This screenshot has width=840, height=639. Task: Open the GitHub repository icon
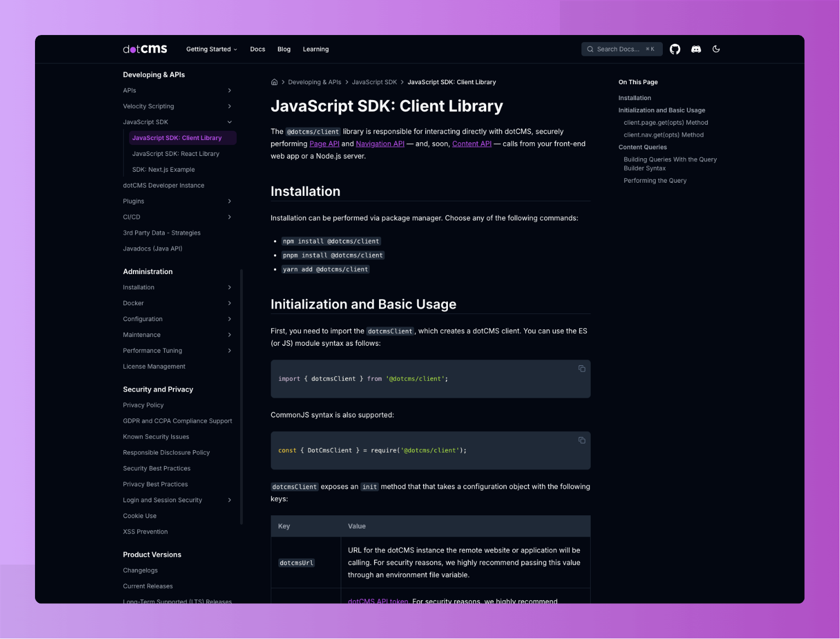[x=675, y=49]
